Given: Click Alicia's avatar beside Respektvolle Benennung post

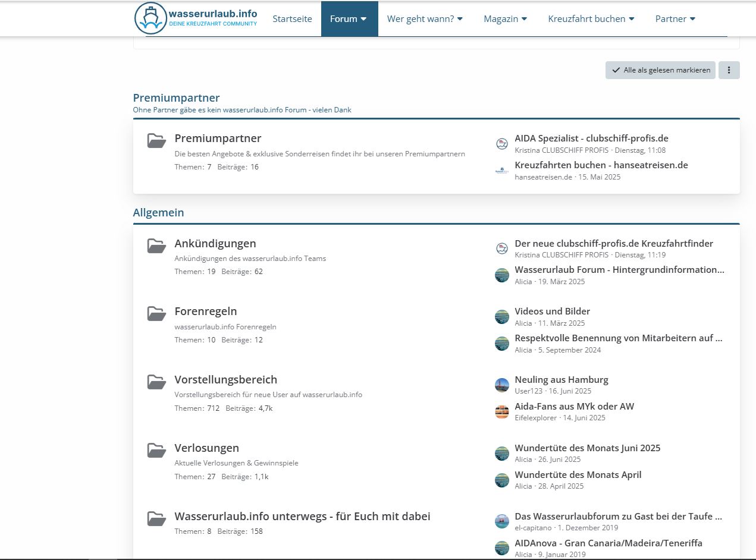Looking at the screenshot, I should pyautogui.click(x=502, y=344).
